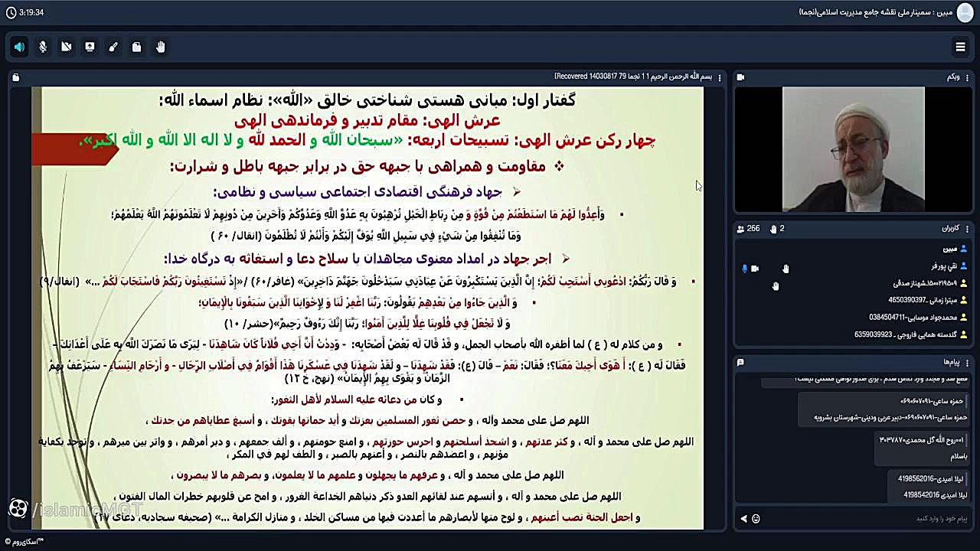
Task: Click the raised hand on شهناز صدقی's row
Action: tap(776, 286)
